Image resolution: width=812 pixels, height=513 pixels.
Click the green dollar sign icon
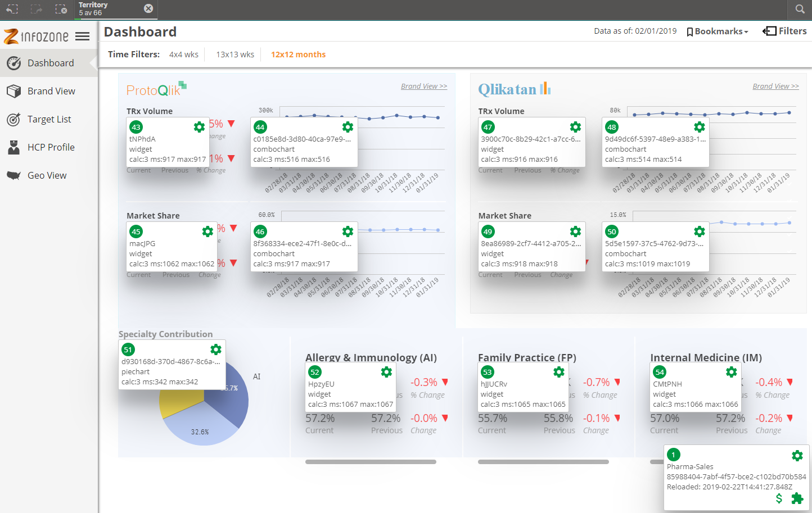[779, 498]
